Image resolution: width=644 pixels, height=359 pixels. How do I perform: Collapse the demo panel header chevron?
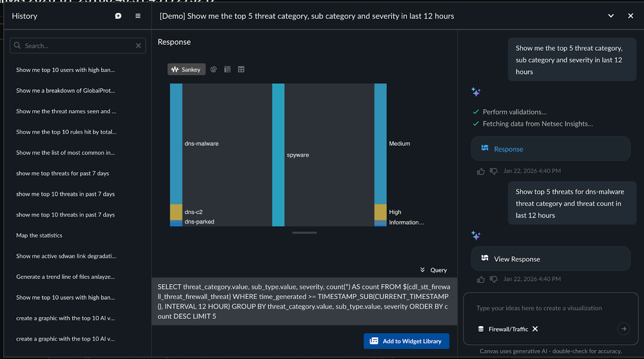tap(610, 16)
